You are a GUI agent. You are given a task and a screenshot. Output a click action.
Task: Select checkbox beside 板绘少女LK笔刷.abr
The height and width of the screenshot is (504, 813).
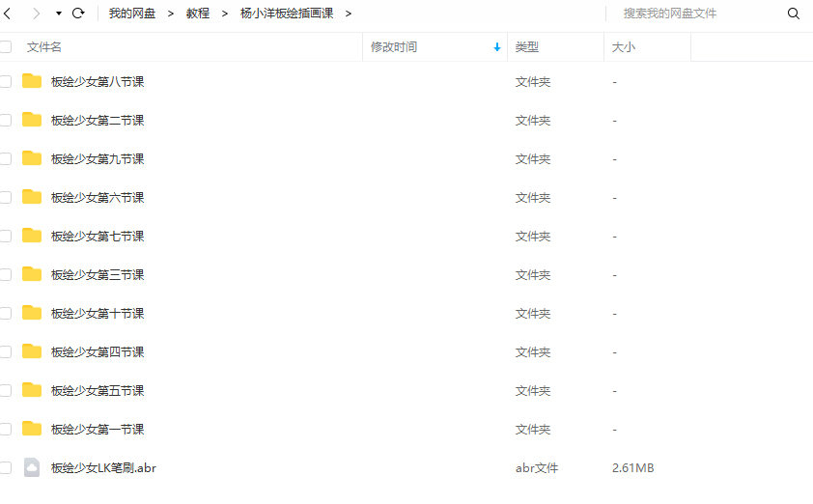(x=6, y=468)
